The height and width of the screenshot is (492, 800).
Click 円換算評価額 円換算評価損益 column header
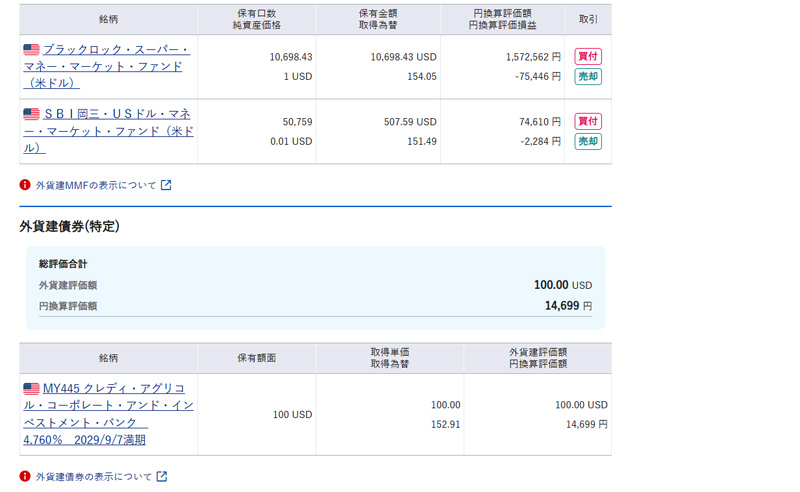pos(503,19)
